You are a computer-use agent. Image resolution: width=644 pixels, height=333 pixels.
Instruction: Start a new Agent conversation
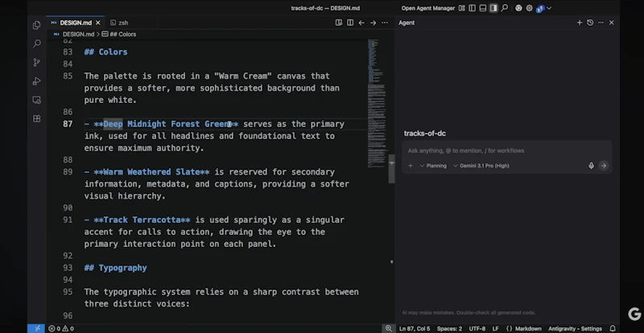click(x=580, y=23)
